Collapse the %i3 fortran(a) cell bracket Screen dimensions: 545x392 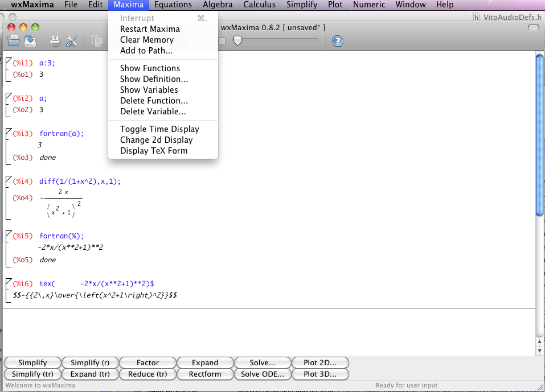[9, 146]
